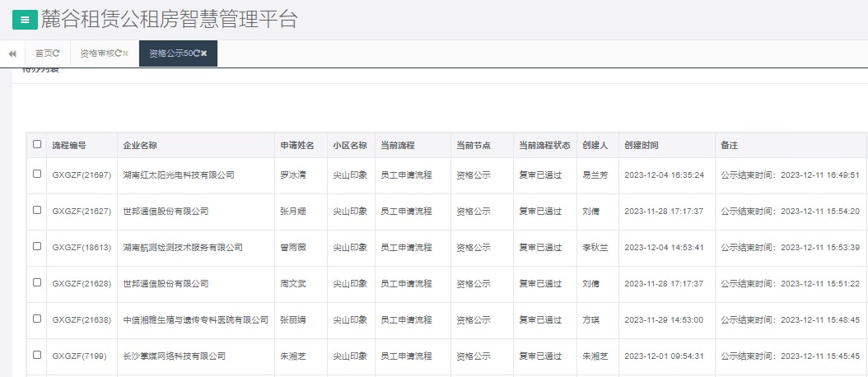
Task: Click remark ending 2023-12-11 15:54:20
Action: (791, 212)
